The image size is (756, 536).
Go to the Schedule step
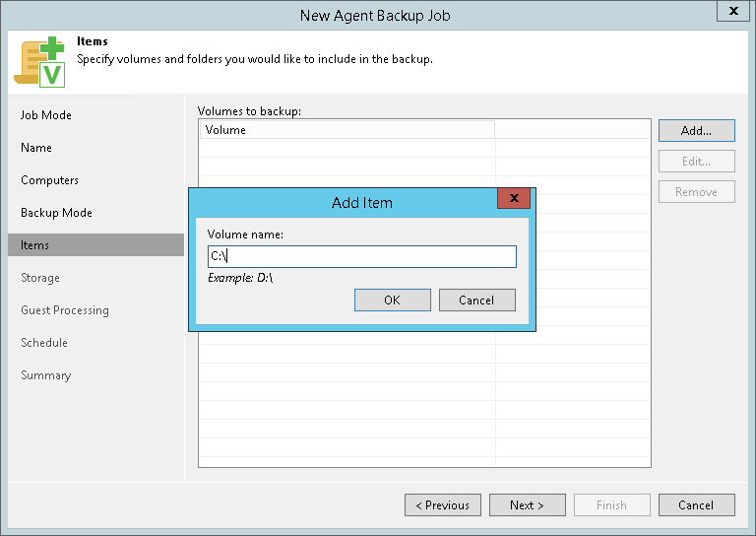44,343
